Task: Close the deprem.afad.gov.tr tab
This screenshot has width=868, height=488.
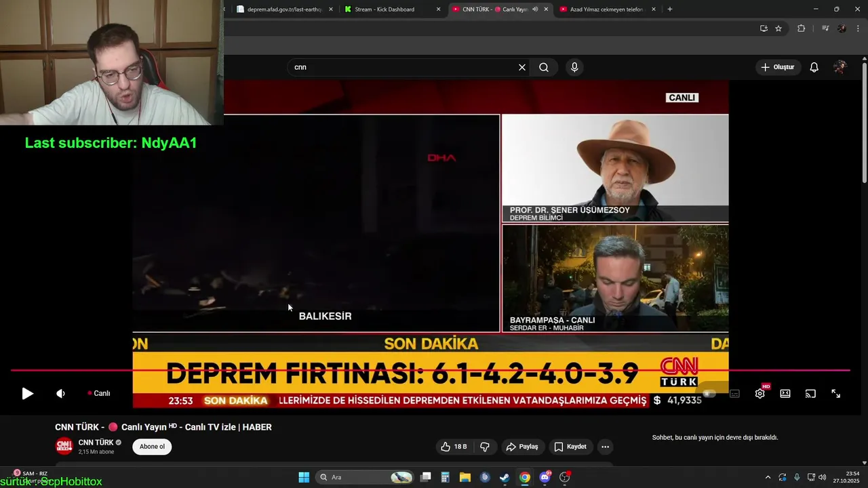Action: pyautogui.click(x=331, y=9)
